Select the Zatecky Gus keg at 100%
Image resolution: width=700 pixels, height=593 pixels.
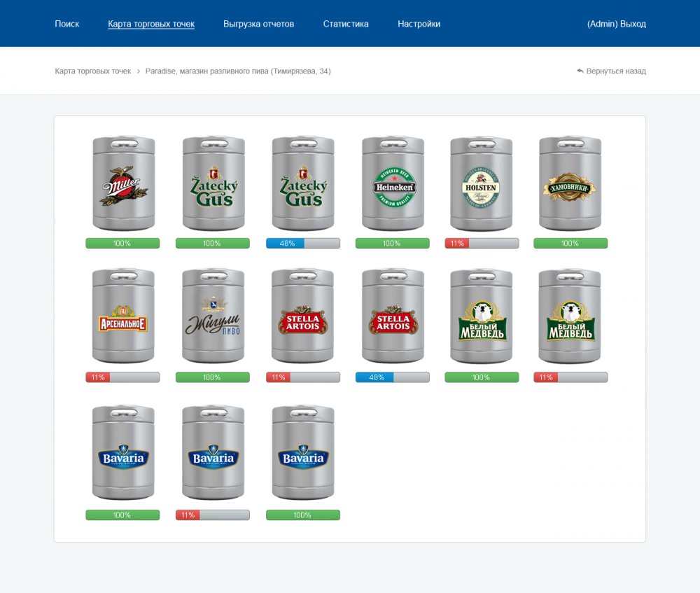click(213, 183)
